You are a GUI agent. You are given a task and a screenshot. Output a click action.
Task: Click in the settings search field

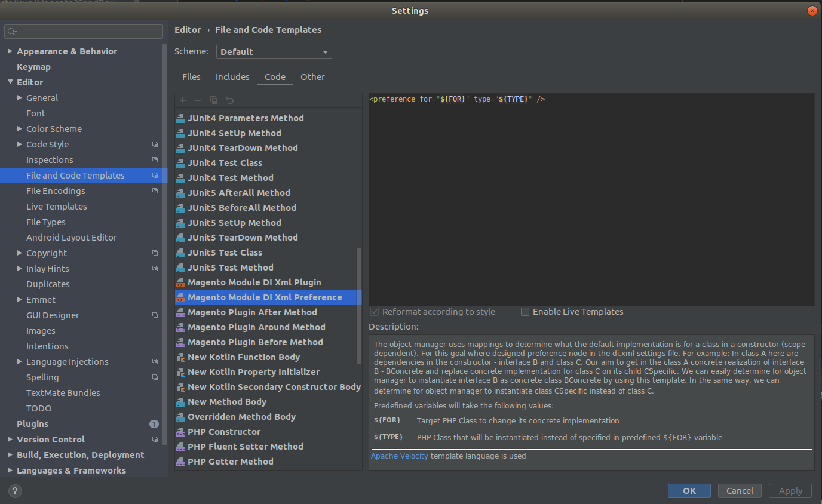(84, 32)
